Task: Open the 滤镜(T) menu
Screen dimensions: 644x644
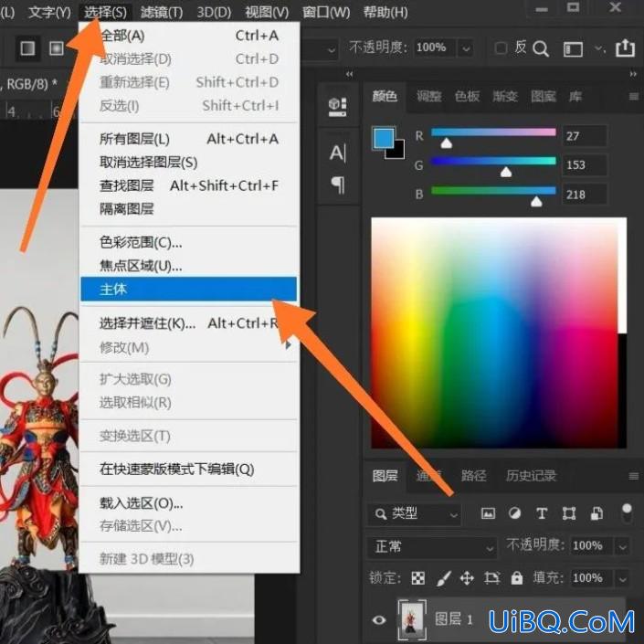Action: [x=162, y=12]
